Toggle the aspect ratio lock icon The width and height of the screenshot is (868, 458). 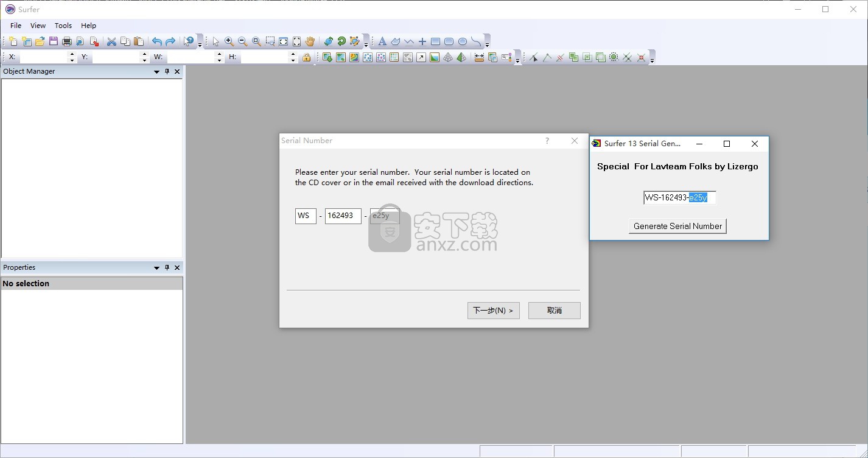[306, 57]
